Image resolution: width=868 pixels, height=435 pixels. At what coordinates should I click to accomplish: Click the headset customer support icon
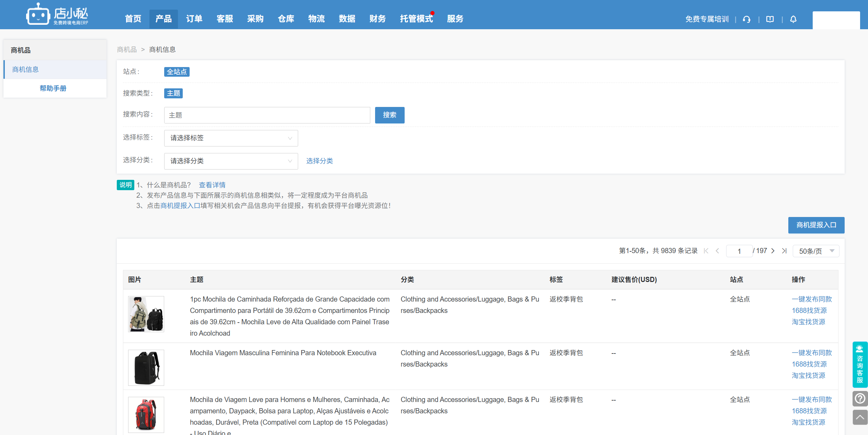point(746,19)
